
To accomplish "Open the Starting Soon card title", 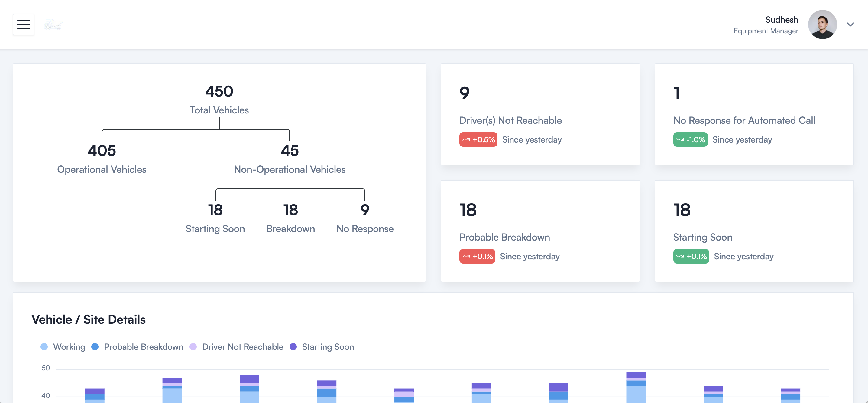I will point(703,237).
